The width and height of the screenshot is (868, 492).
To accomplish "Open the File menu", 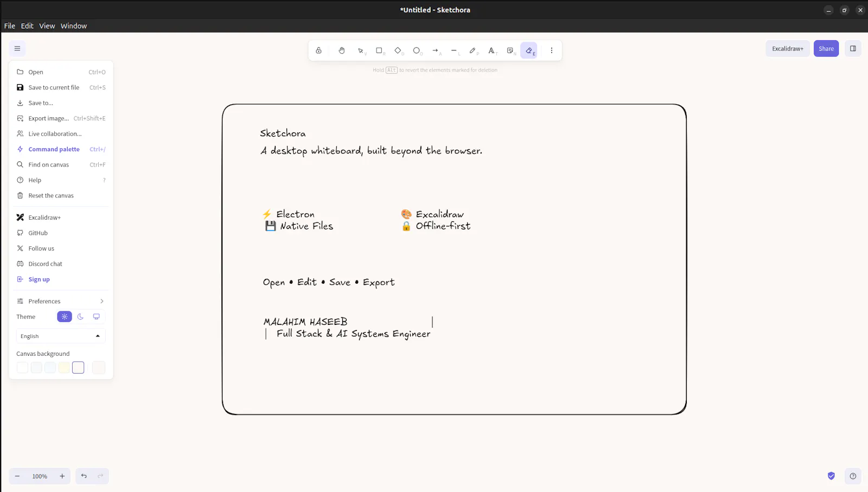I will tap(10, 26).
